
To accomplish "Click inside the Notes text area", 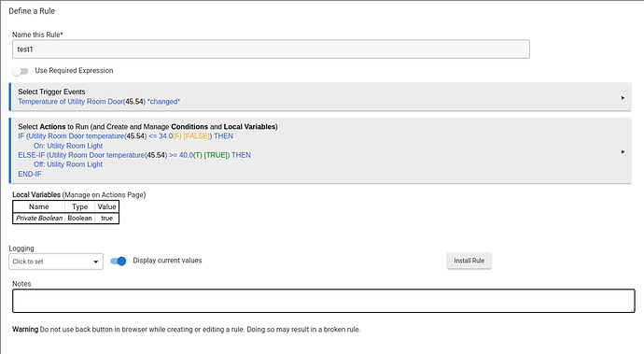I will tap(324, 301).
